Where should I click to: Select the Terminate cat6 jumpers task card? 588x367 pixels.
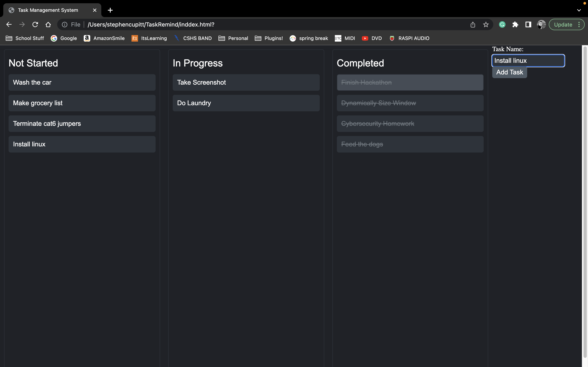point(82,124)
